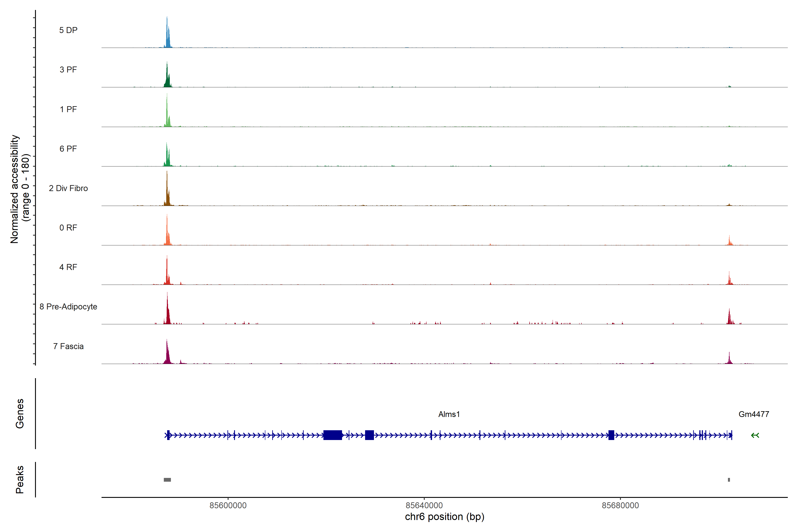
Task: Click the 85640000 axis tick label
Action: coord(424,506)
